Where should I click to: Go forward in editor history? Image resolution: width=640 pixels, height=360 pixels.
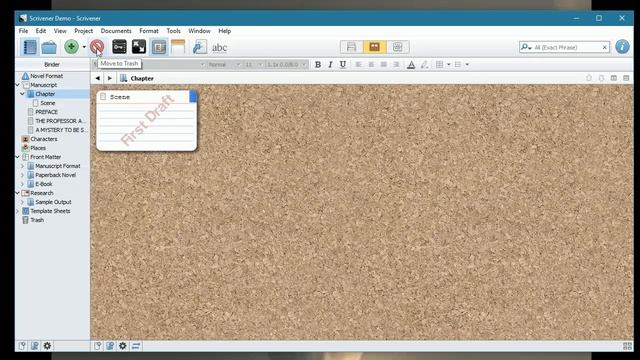(x=109, y=78)
